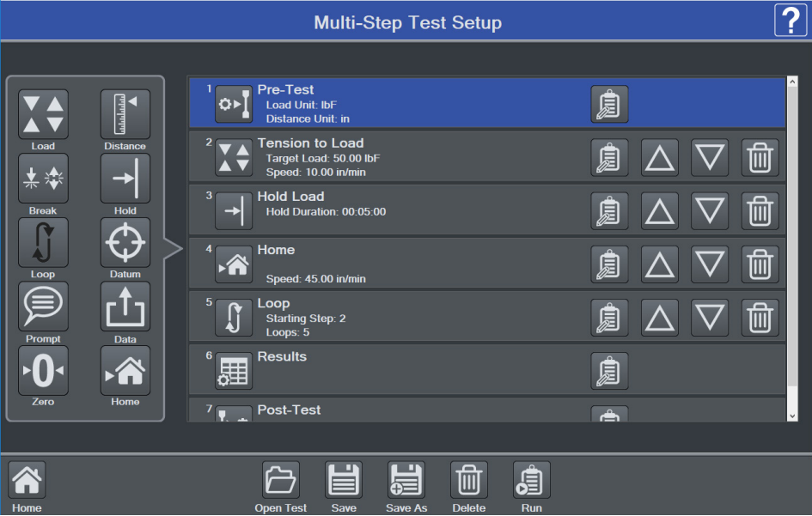The width and height of the screenshot is (812, 516).
Task: Choose the Datum step icon
Action: point(125,243)
